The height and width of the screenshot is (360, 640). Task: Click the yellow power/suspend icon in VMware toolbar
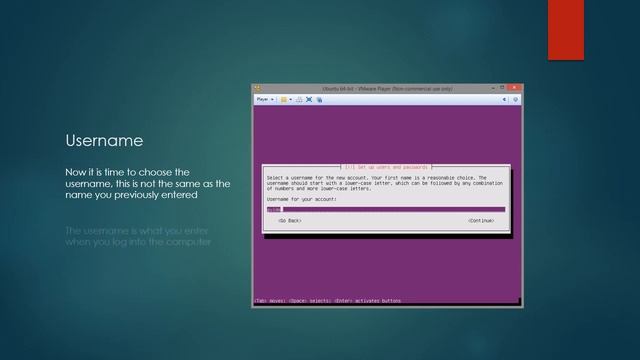coord(284,99)
